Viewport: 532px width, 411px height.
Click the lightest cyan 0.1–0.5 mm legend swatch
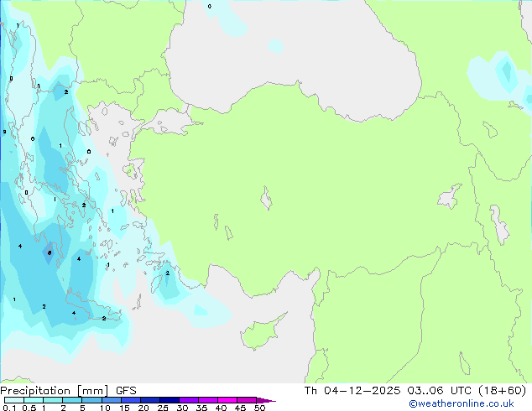(x=14, y=400)
